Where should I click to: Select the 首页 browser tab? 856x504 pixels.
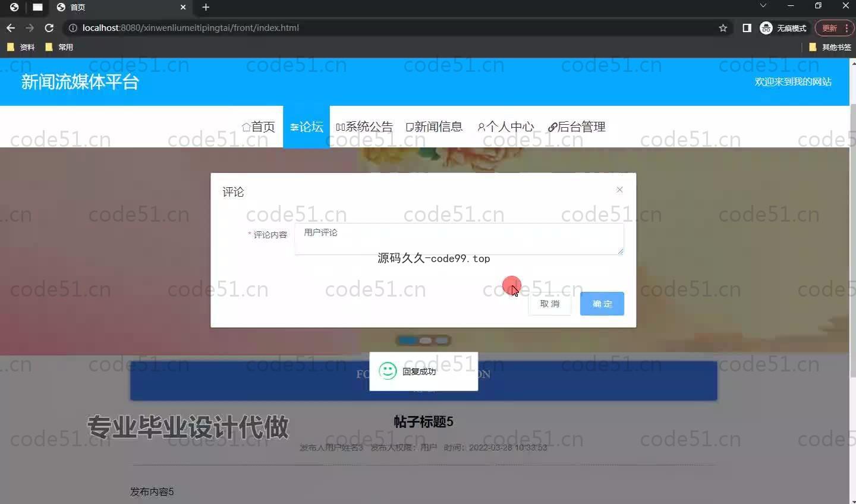(x=121, y=7)
